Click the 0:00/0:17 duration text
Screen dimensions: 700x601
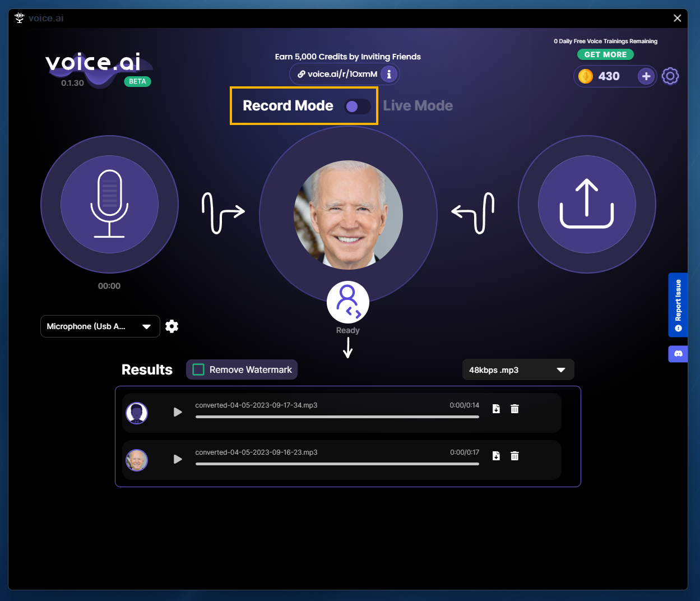tap(465, 452)
